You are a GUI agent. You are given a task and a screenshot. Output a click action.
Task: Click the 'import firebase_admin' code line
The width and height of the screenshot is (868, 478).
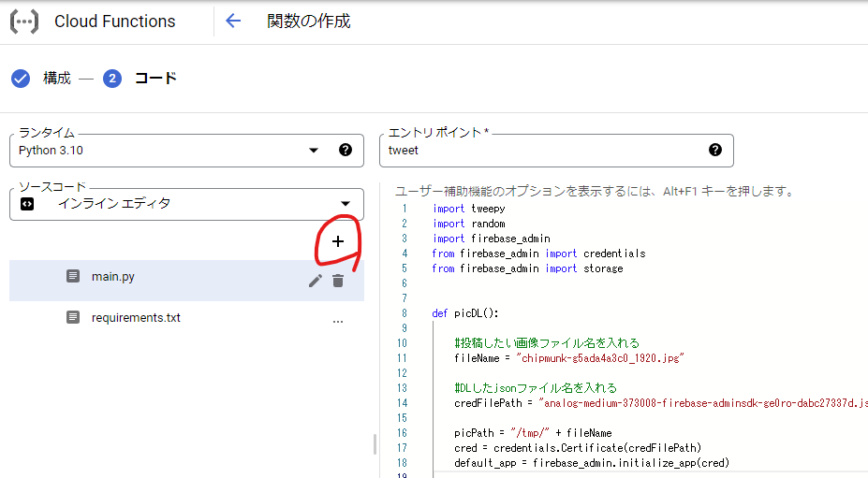tap(492, 239)
